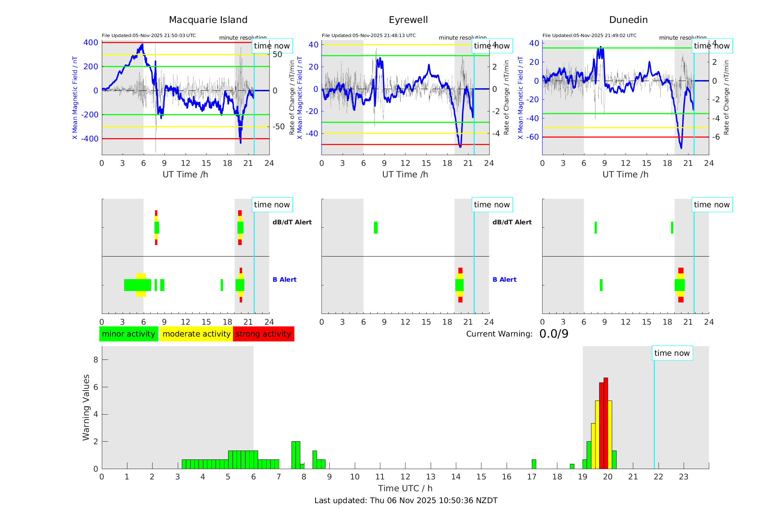Click the time now label in warning histogram
The width and height of the screenshot is (784, 532).
[672, 353]
